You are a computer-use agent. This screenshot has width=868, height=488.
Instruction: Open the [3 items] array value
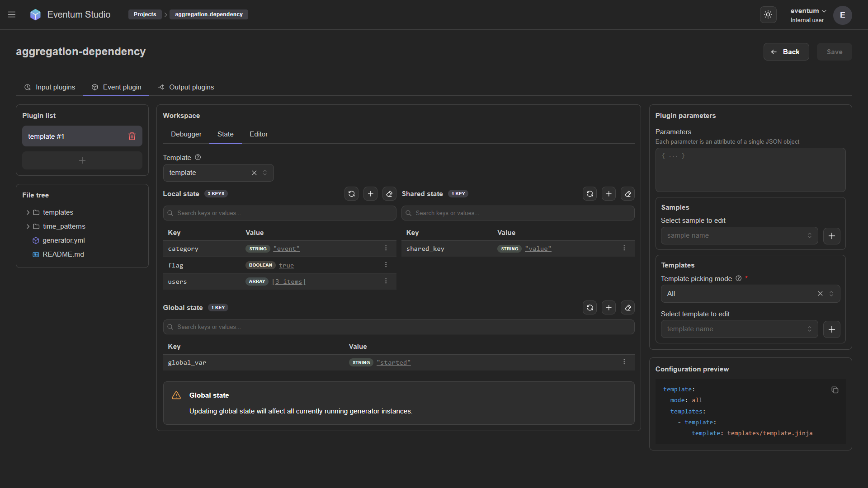point(289,282)
